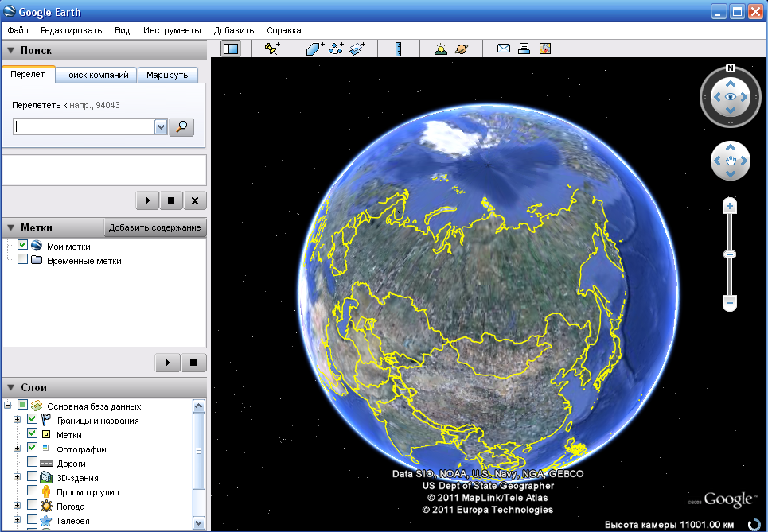Rotate view right with look joystick arrow
This screenshot has height=532, width=768.
tap(744, 97)
